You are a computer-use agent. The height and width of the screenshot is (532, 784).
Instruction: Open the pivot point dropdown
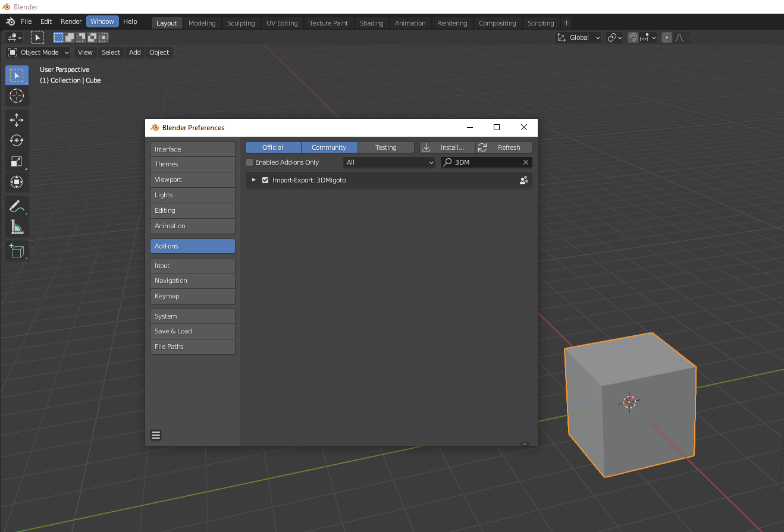coord(614,37)
